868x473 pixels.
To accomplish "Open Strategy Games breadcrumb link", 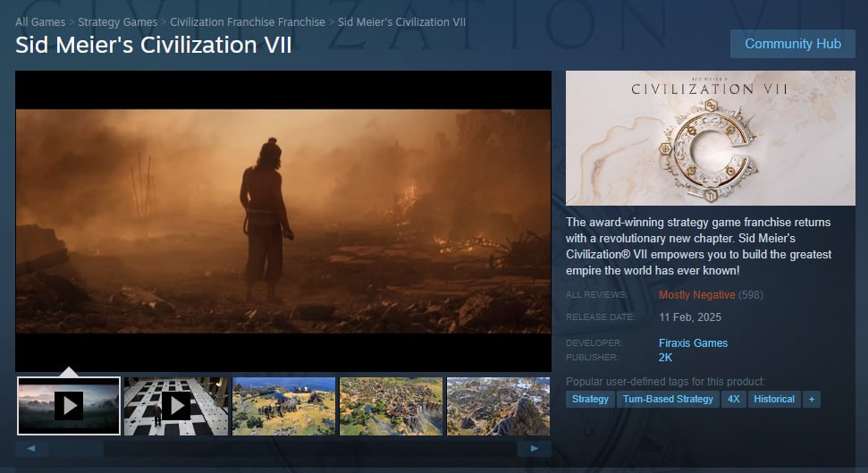I will (119, 21).
